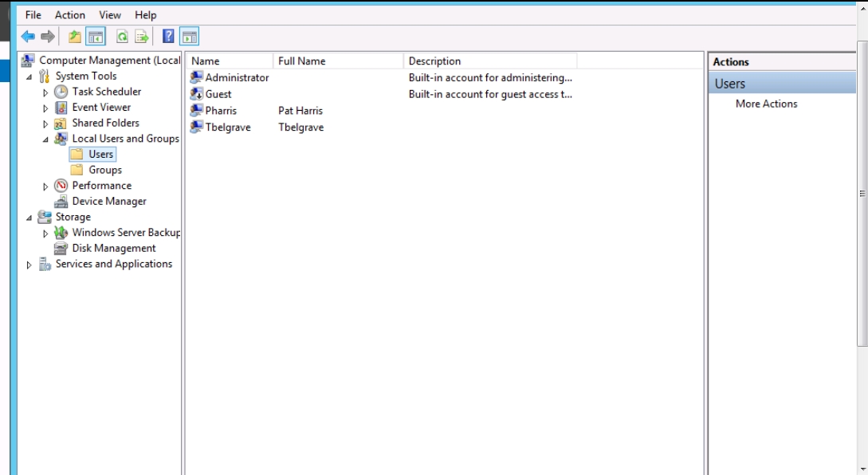
Task: Click the Administrator user account icon
Action: (x=197, y=77)
